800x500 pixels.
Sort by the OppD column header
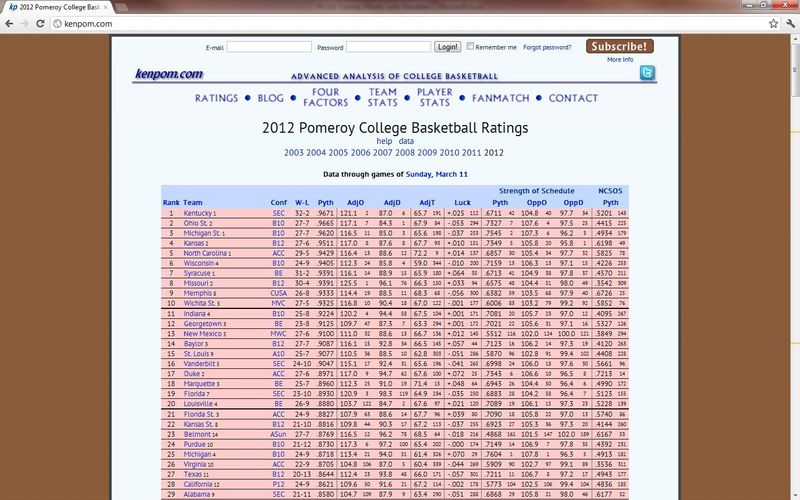click(x=573, y=203)
